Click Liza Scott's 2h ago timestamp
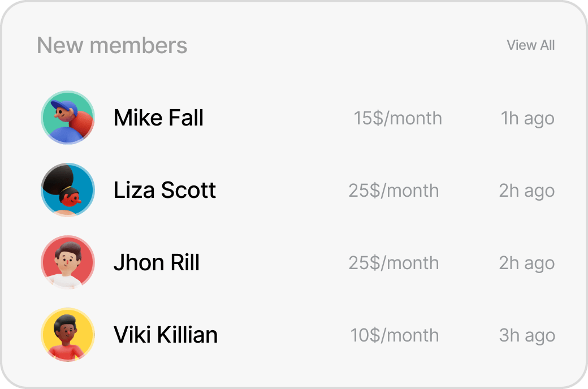Screen dimensions: 588x389 pyautogui.click(x=526, y=191)
